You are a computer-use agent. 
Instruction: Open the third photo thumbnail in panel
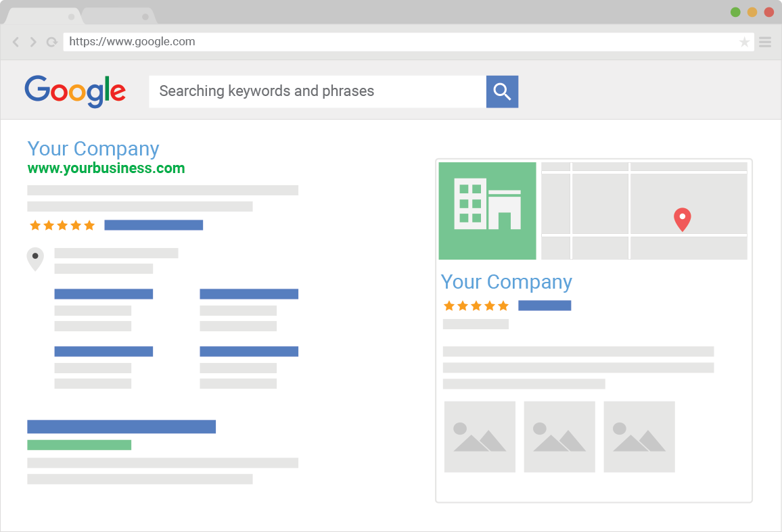pyautogui.click(x=639, y=437)
